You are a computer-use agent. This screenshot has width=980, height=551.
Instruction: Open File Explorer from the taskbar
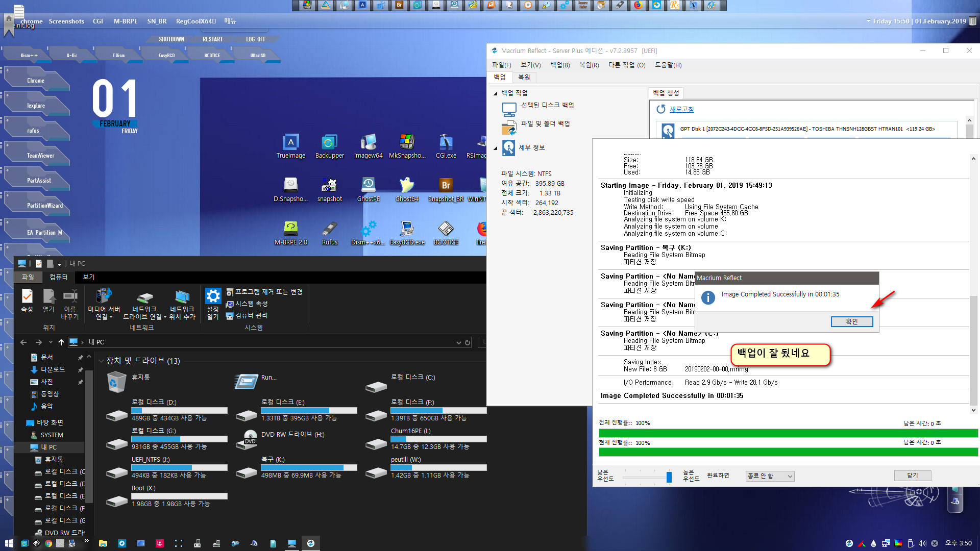click(x=103, y=543)
